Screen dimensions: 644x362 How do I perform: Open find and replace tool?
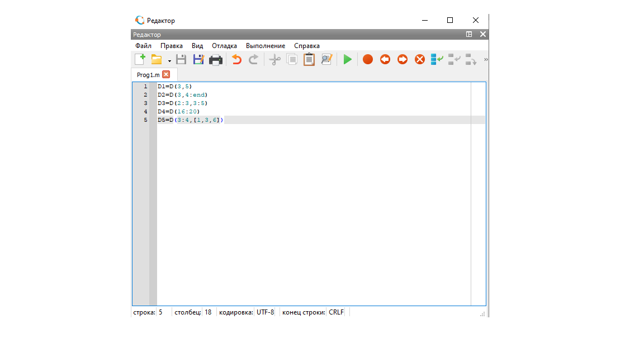pyautogui.click(x=326, y=59)
